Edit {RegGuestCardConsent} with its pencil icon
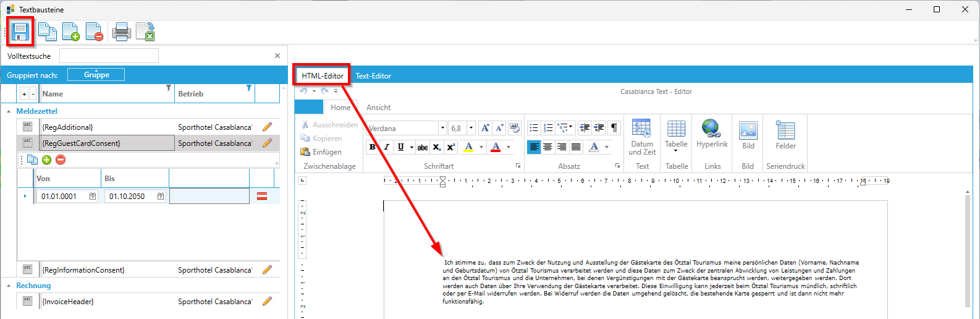 267,143
